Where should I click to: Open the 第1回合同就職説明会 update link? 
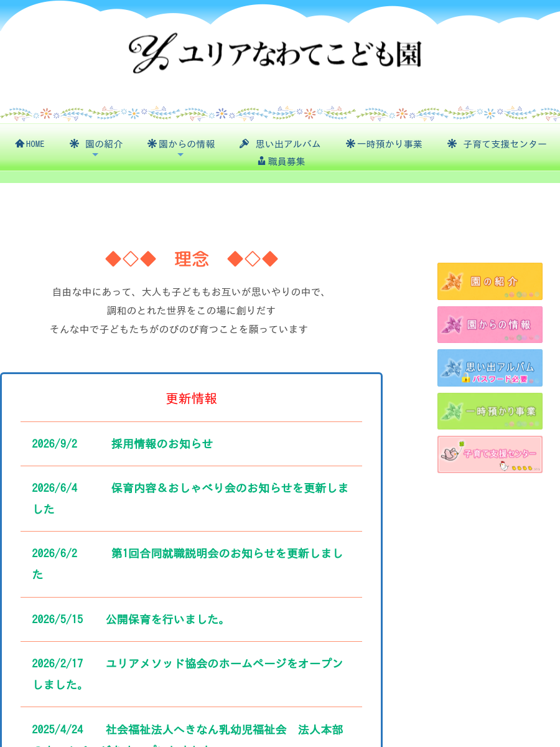[188, 563]
